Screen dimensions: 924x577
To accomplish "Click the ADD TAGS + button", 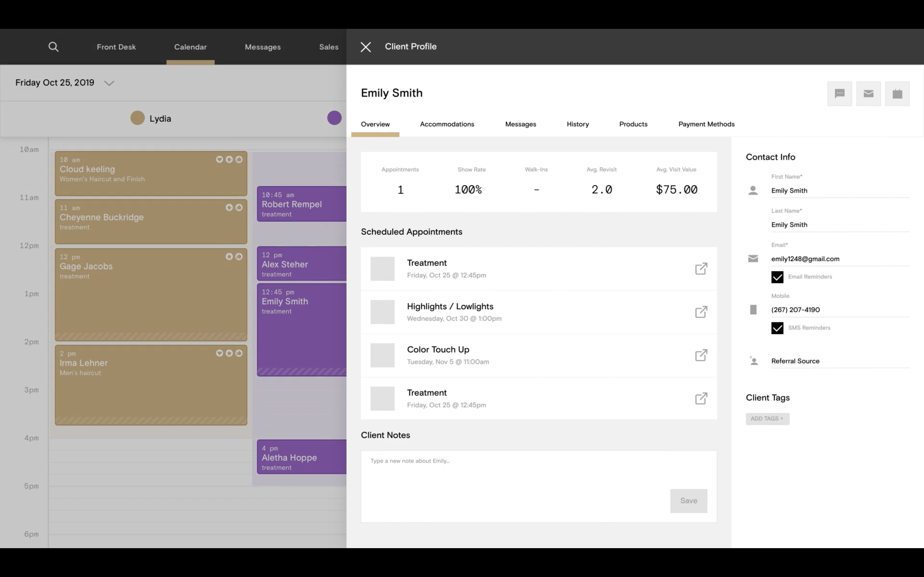I will [x=767, y=419].
